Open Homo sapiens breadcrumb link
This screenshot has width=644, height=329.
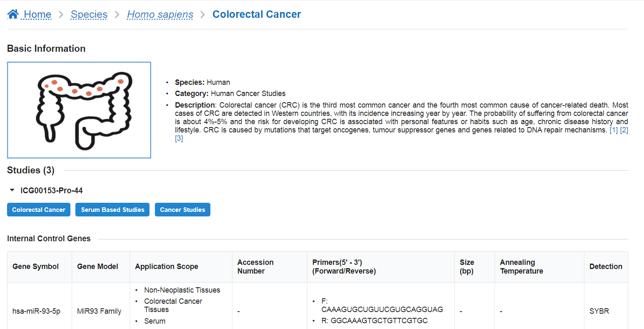click(x=160, y=14)
